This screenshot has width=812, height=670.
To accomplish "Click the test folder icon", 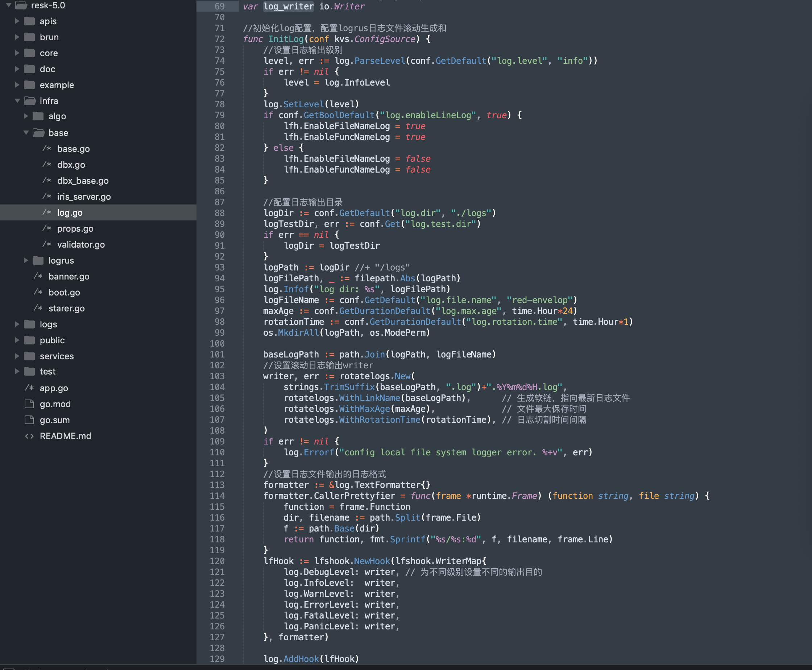I will pyautogui.click(x=29, y=371).
